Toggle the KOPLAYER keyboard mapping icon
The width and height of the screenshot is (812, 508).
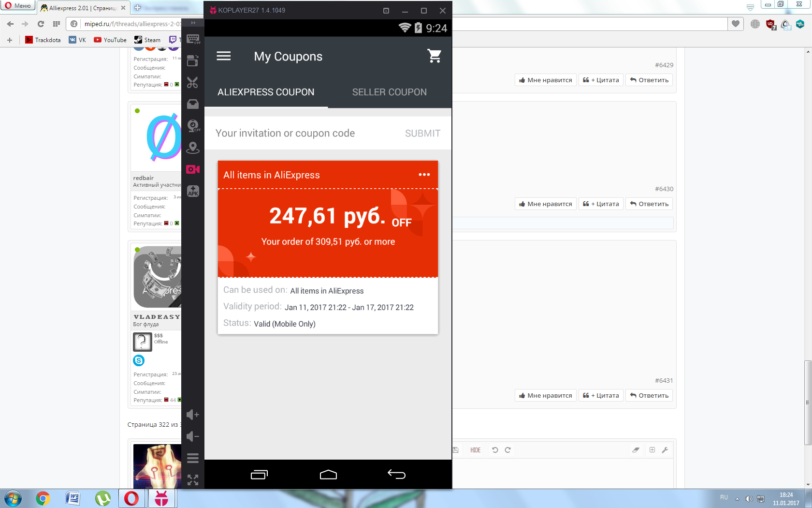(x=193, y=39)
